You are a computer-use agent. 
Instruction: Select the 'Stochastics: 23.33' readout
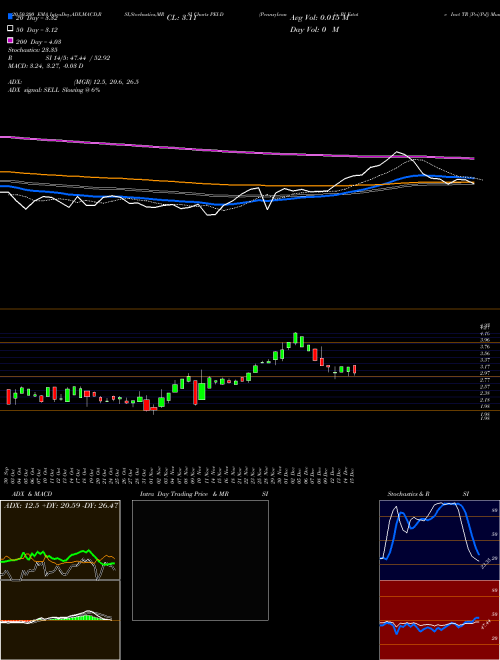click(33, 50)
